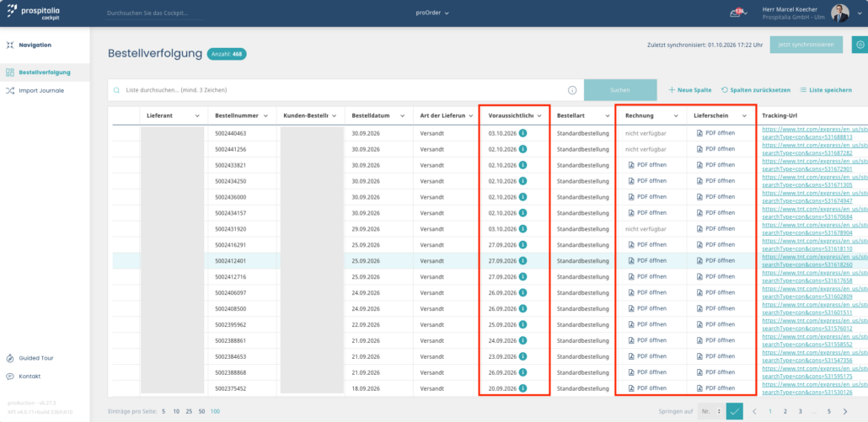
Task: Show 25 entries per page
Action: click(190, 412)
